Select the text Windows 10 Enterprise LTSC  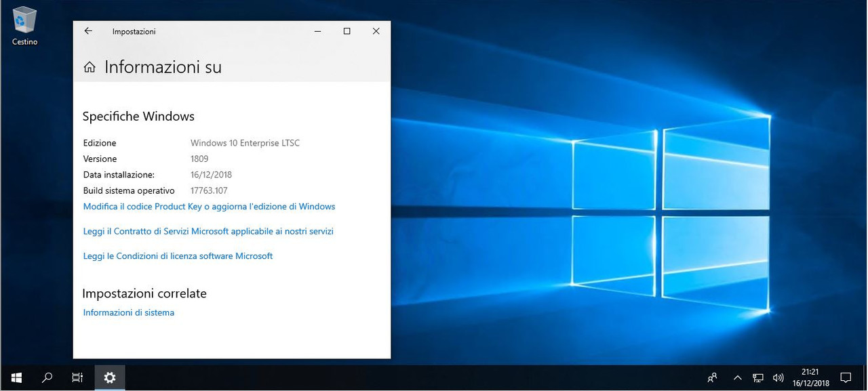[245, 143]
